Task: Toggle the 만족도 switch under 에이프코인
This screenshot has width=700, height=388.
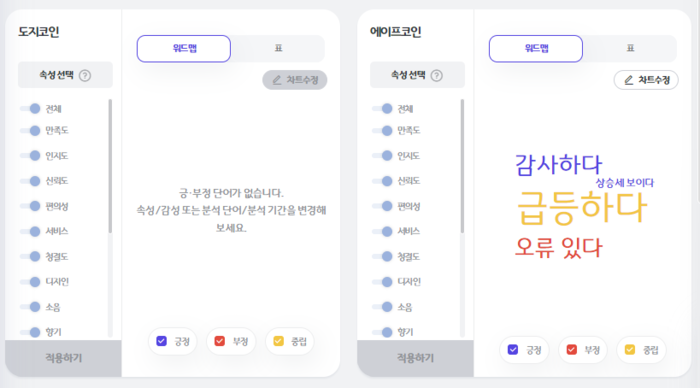Action: (383, 130)
